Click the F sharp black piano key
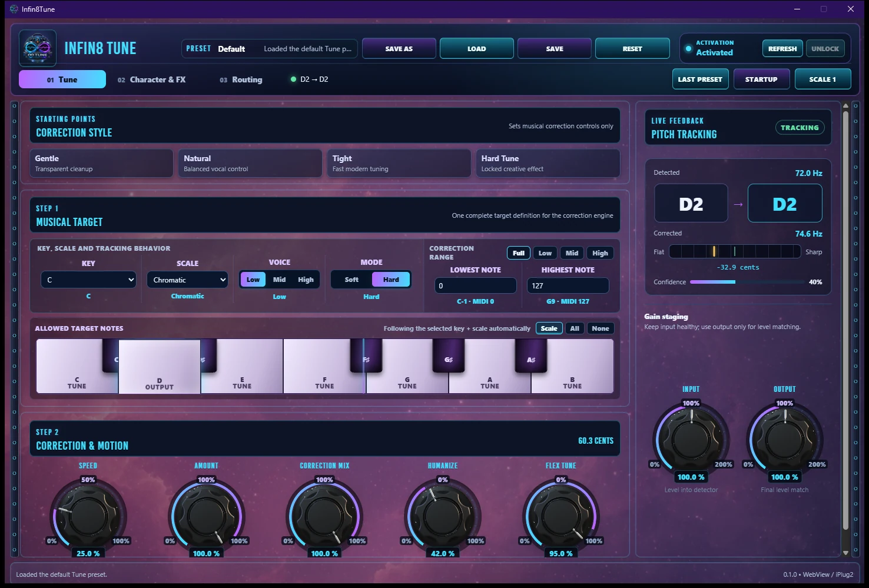 [x=366, y=356]
